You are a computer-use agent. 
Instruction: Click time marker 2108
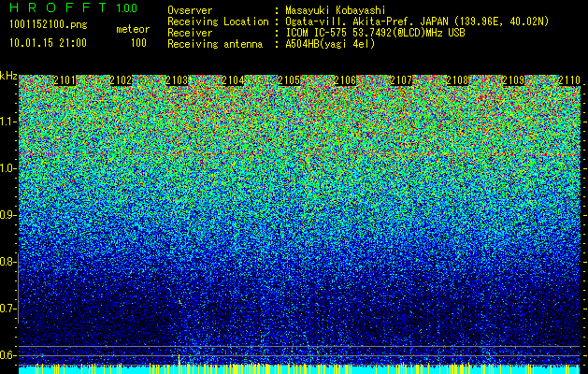[x=457, y=80]
